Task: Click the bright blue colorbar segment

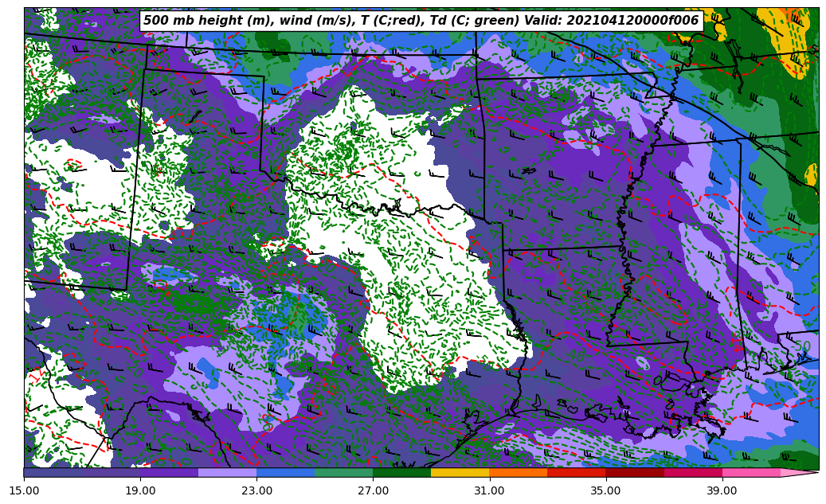Action: click(x=285, y=472)
